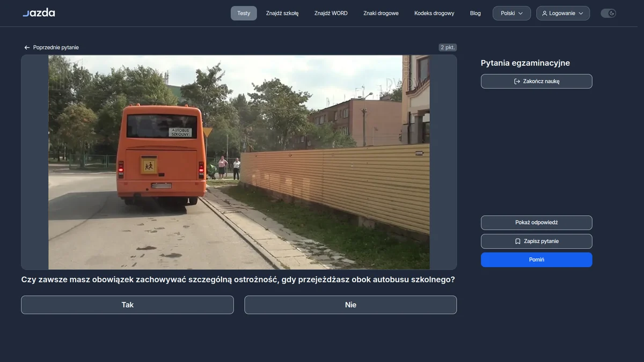The width and height of the screenshot is (644, 362).
Task: Click the Pytania egzaminacyjne heading
Action: point(525,63)
